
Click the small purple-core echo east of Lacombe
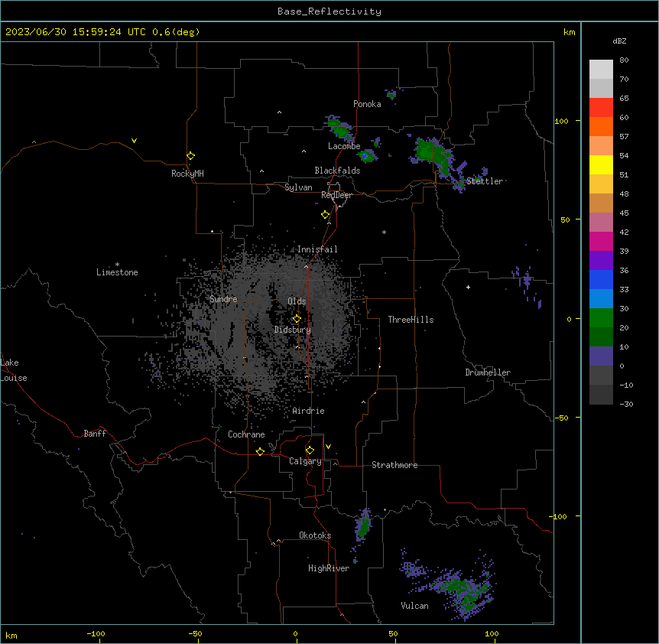click(x=366, y=156)
